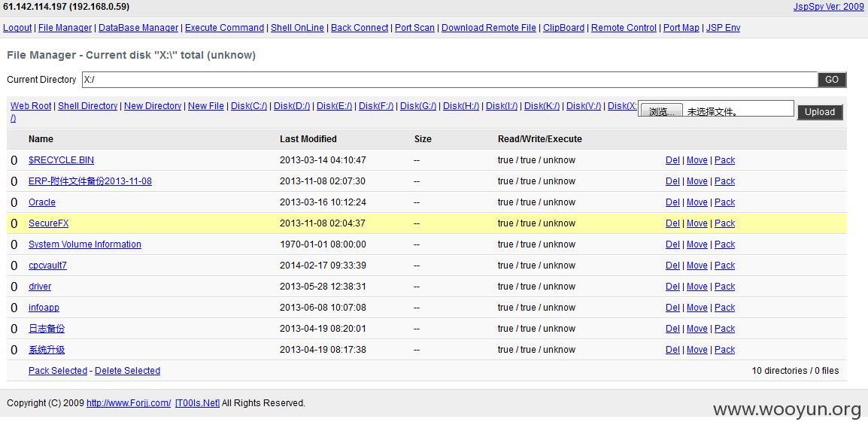Click the Delete Selected link
Screen dimensions: 868x431
[127, 371]
